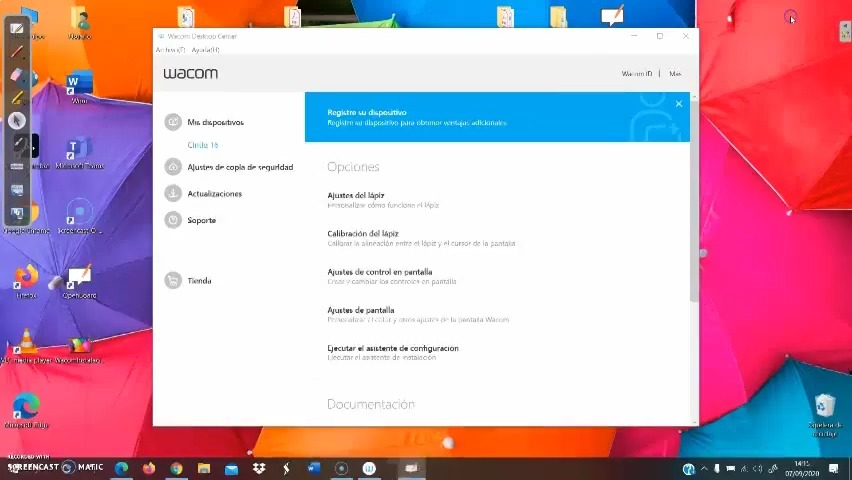852x480 pixels.
Task: Open the Tienda store section
Action: pos(188,280)
